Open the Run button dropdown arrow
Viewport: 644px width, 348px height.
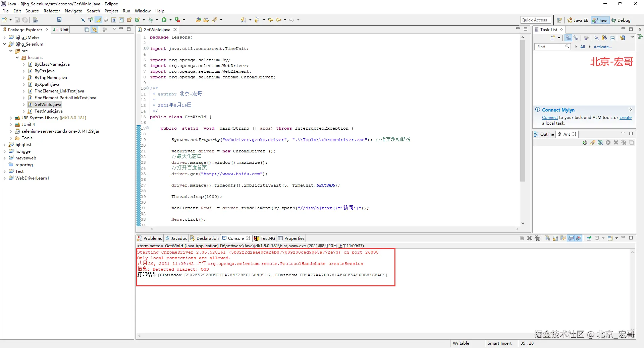[170, 20]
